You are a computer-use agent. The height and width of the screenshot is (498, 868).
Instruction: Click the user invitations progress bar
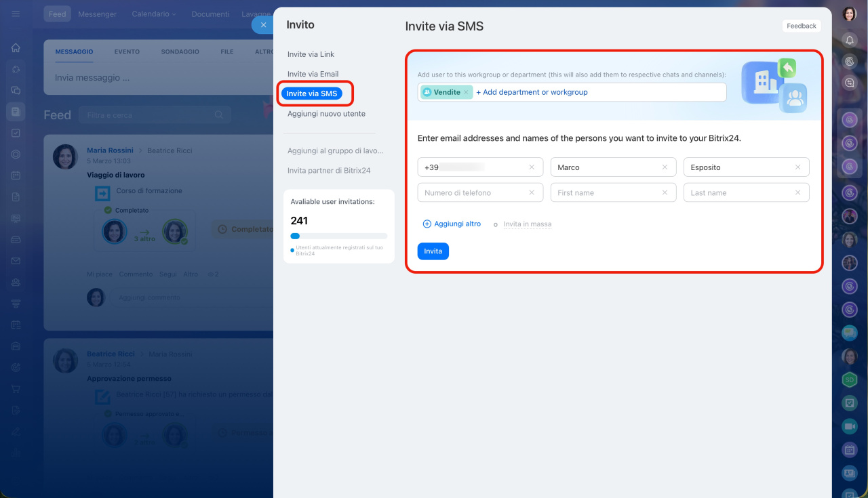[x=338, y=236]
